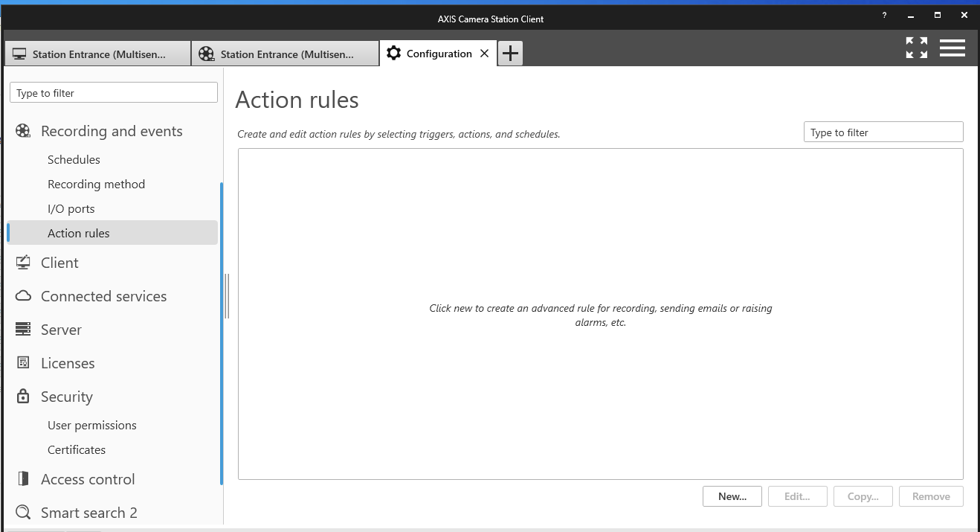Add a new tab with plus button
Screen dimensions: 980x532
coord(510,54)
